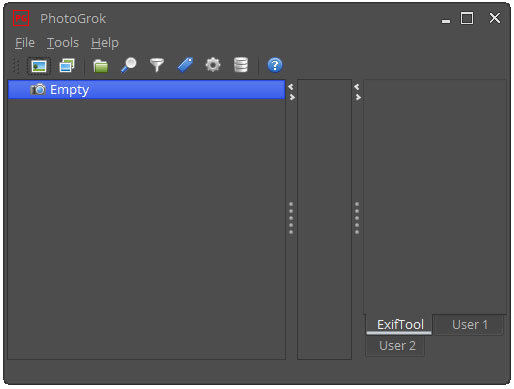
Task: Click right arrow on second splitter
Action: point(358,97)
